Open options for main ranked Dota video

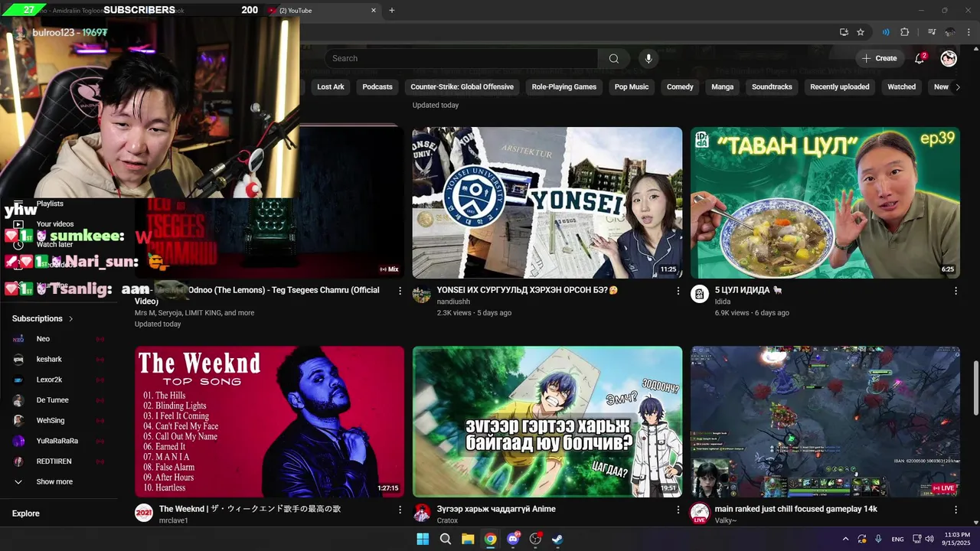click(955, 510)
